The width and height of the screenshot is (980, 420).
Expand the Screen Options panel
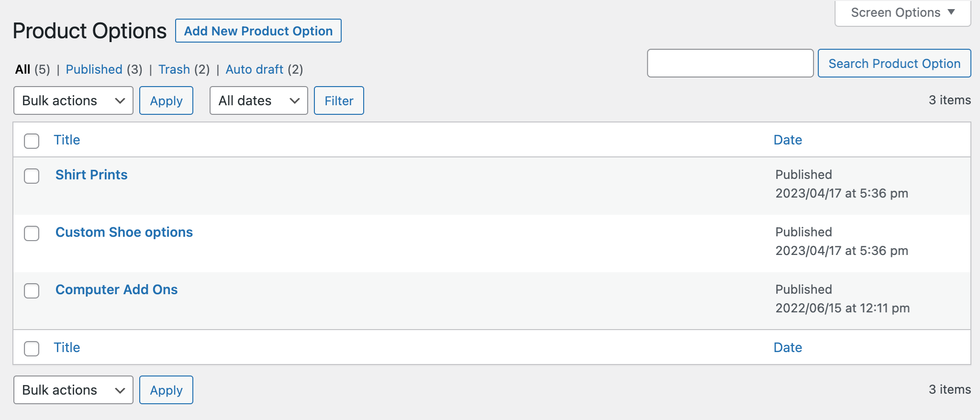pos(902,12)
